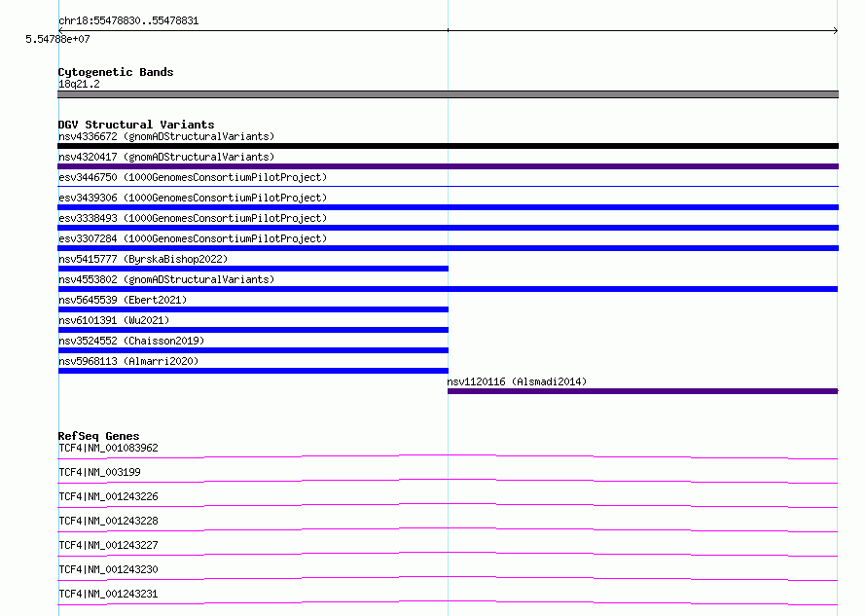This screenshot has height=616, width=866.
Task: Click the blue nsv5645539 variant bar
Action: (253, 309)
